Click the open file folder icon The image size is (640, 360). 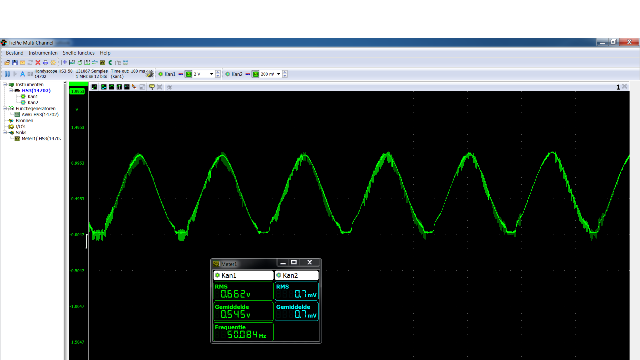pyautogui.click(x=7, y=62)
